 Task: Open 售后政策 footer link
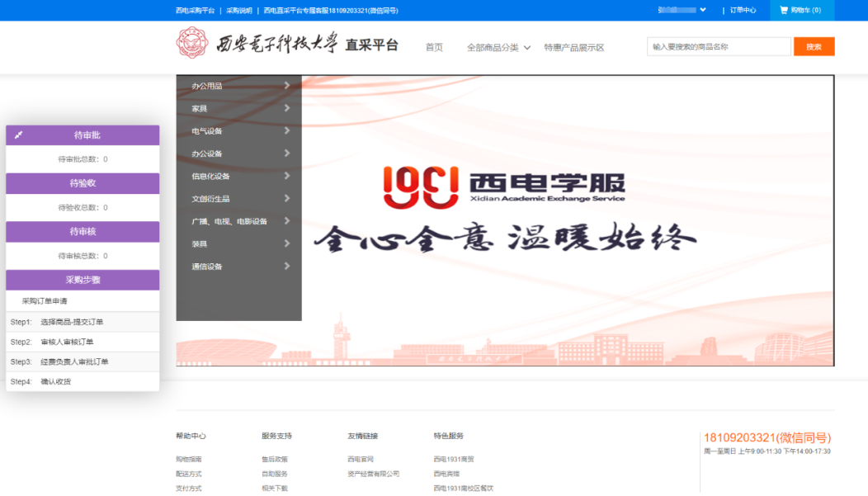[275, 459]
